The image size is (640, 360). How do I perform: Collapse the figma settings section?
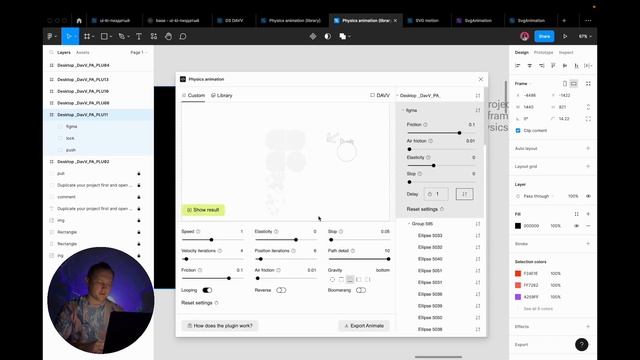pos(403,110)
